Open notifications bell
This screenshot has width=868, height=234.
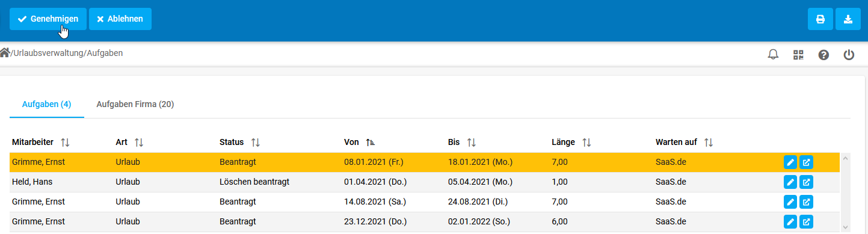click(x=774, y=55)
